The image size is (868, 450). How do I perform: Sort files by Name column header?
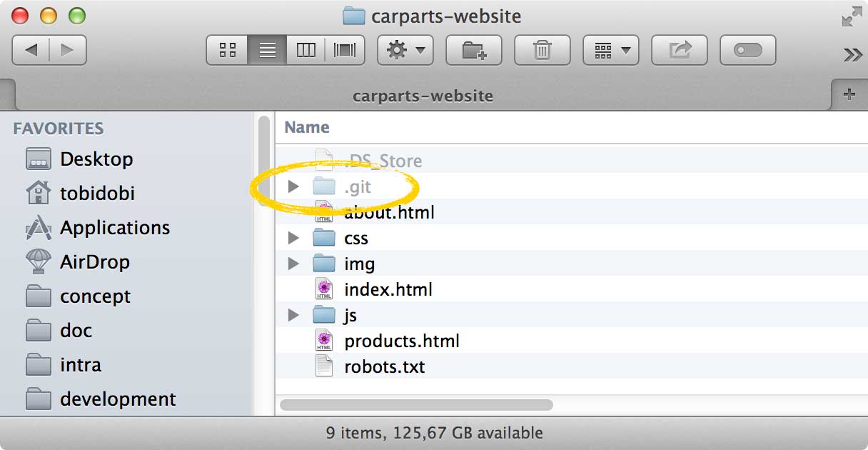point(307,127)
